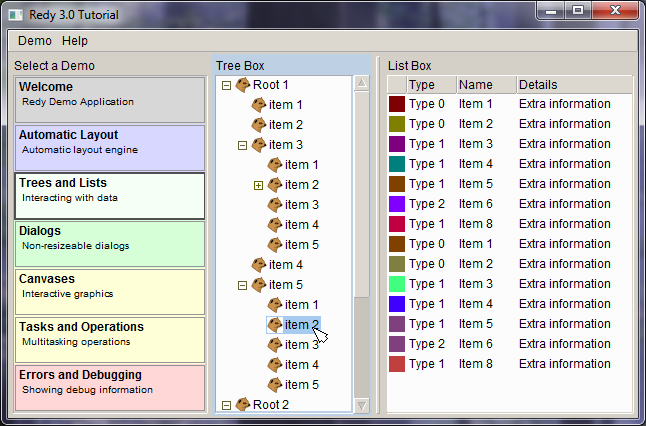Click the icon of item 4 inside item 3
This screenshot has width=646, height=426.
(x=275, y=225)
